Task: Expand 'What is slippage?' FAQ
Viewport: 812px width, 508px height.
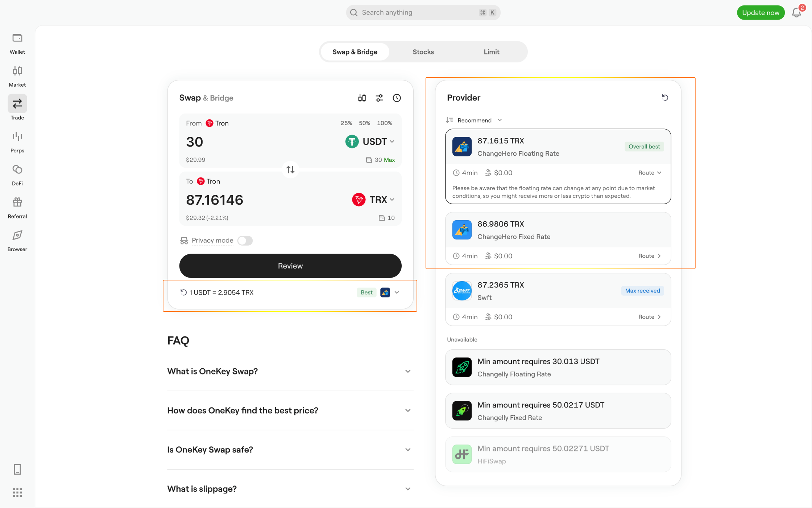Action: click(x=290, y=489)
